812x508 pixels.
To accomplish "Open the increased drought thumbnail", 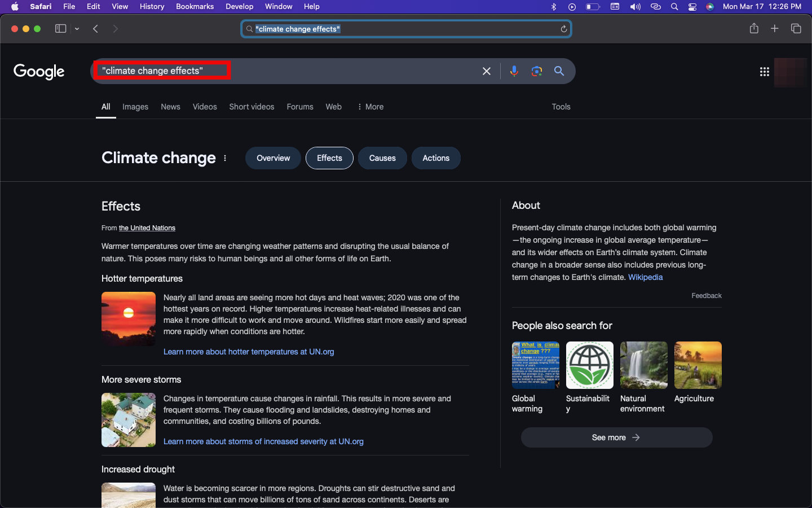I will click(x=129, y=495).
